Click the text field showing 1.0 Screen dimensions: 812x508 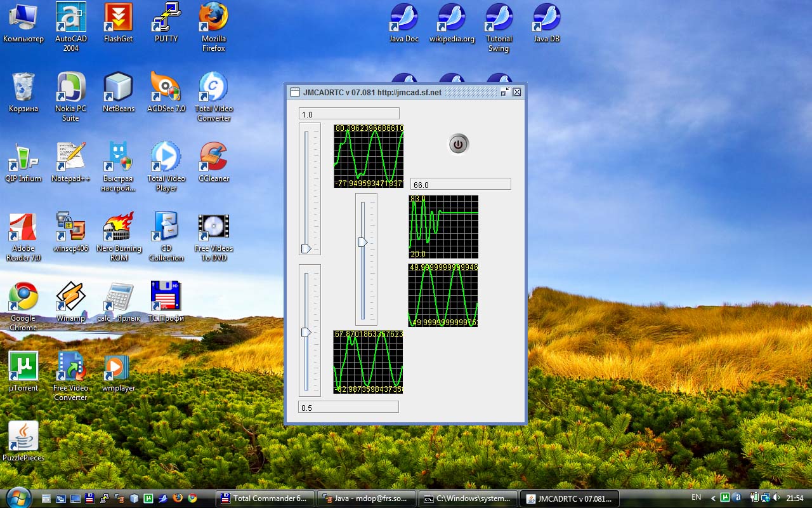tap(349, 114)
